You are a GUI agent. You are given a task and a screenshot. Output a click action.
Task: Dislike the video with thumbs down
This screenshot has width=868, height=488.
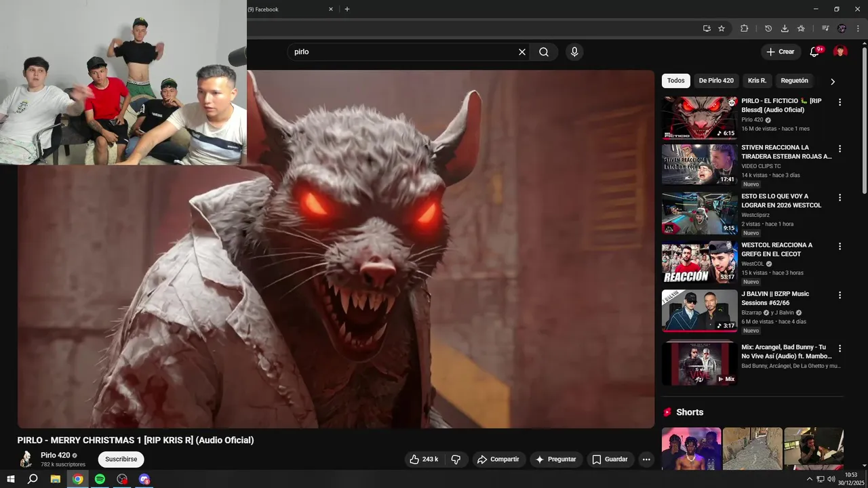[x=456, y=460]
